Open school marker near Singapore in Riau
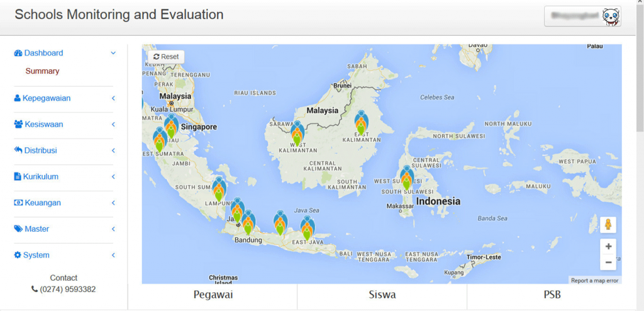 (x=171, y=126)
